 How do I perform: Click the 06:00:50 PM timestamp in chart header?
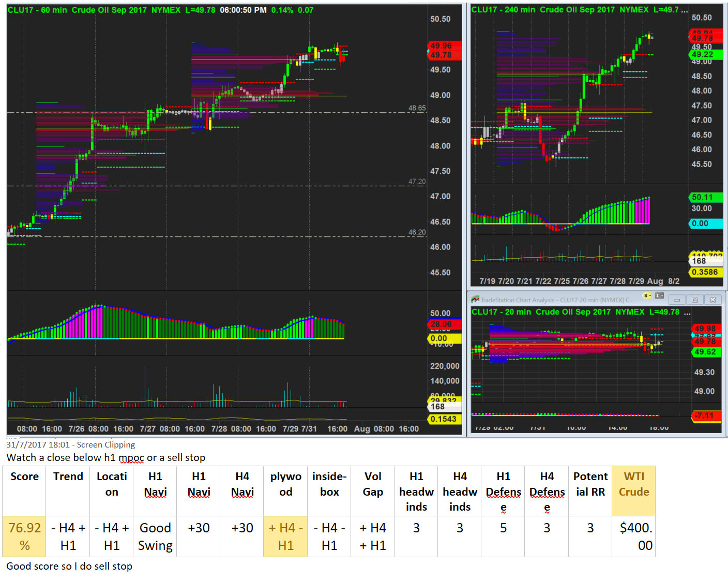tap(243, 10)
